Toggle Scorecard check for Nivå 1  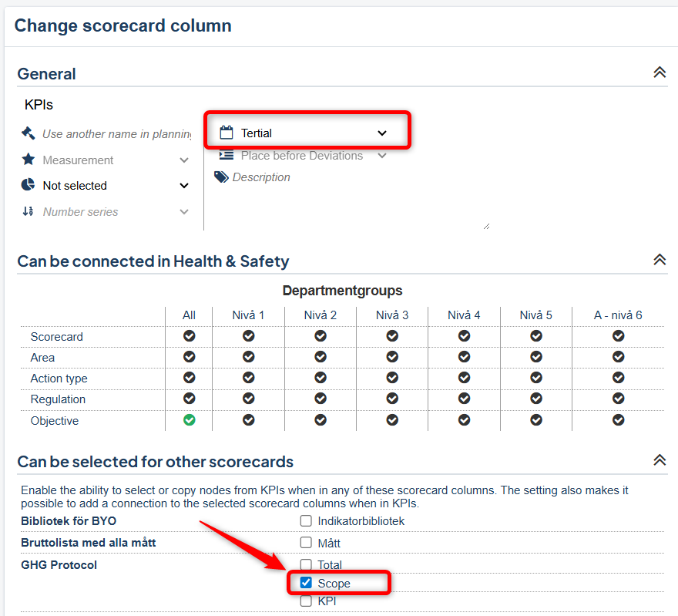(248, 336)
